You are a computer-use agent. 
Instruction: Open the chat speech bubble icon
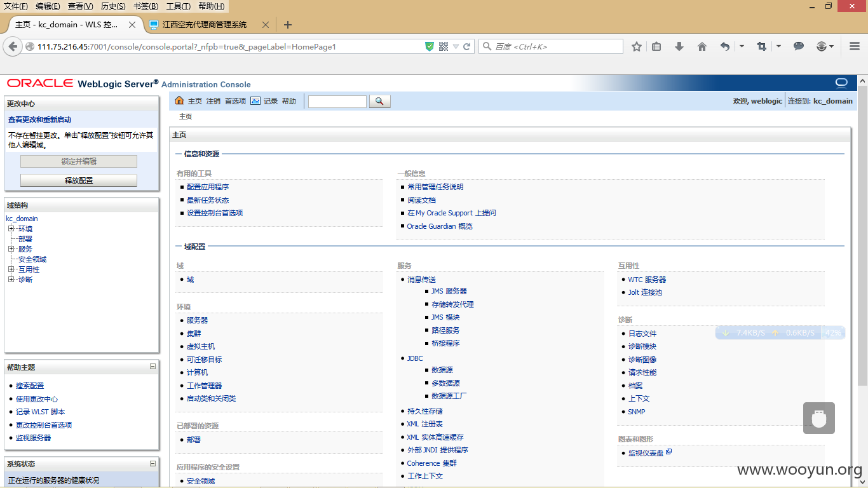pyautogui.click(x=799, y=46)
